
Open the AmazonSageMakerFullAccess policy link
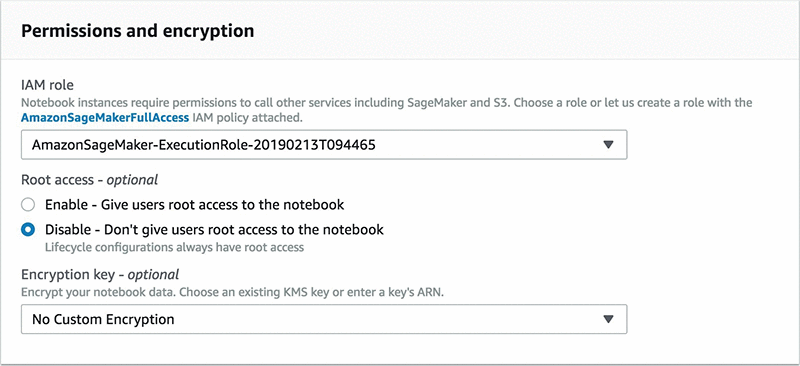tap(105, 118)
